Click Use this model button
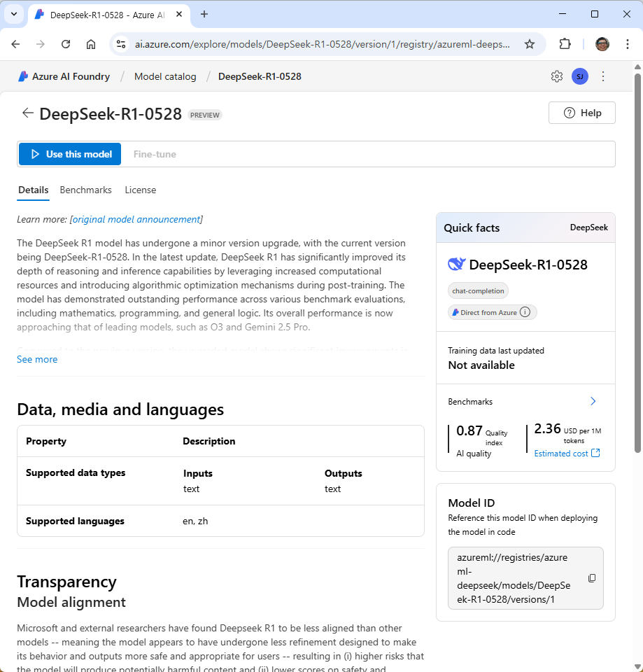The width and height of the screenshot is (643, 672). click(70, 154)
